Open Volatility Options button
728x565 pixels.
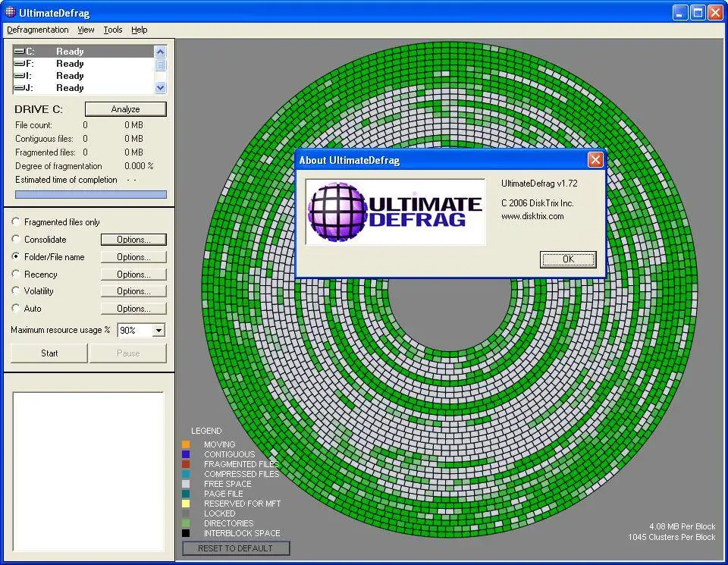(133, 291)
